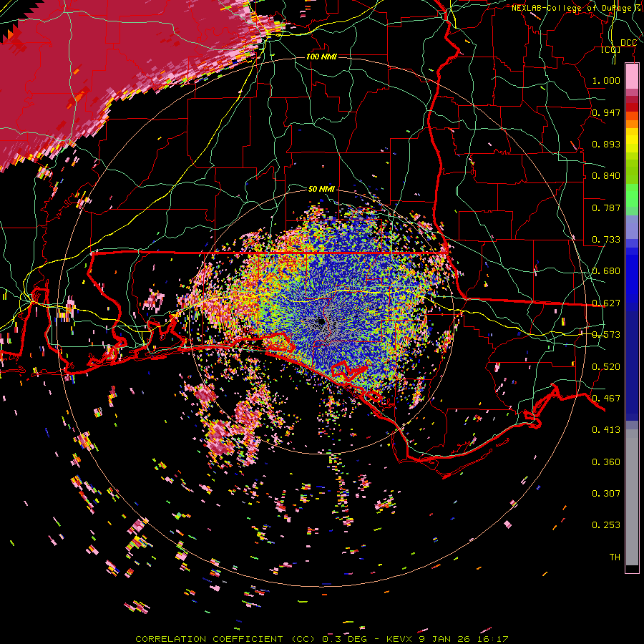
Task: Click the 0.360 legend value
Action: [606, 462]
